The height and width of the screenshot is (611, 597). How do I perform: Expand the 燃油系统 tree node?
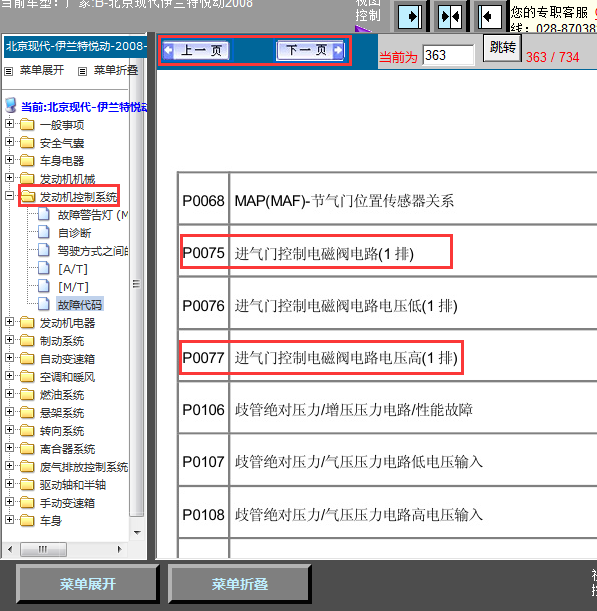(9, 394)
